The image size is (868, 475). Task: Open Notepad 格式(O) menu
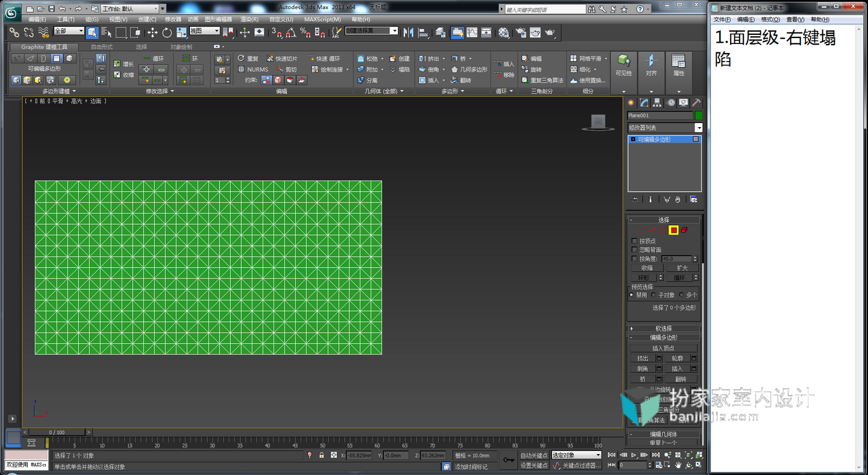pyautogui.click(x=770, y=20)
